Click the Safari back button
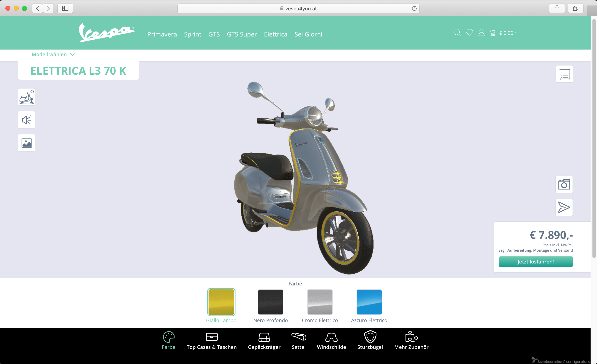 point(38,8)
